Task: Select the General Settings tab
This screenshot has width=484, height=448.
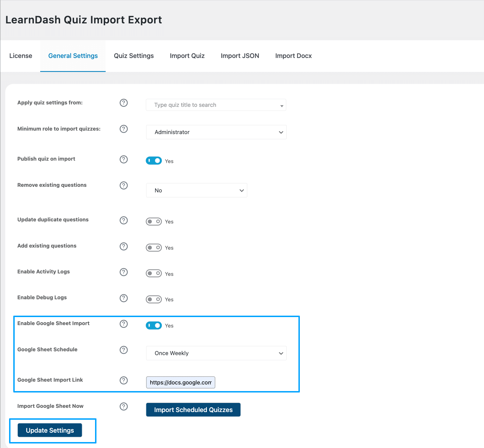Action: pyautogui.click(x=73, y=56)
